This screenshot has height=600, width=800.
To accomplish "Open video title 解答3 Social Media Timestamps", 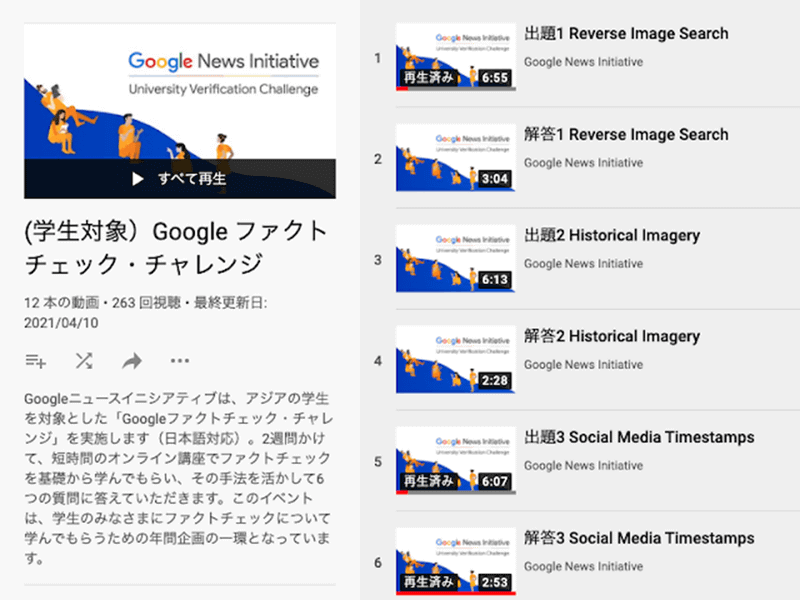I will coord(639,538).
